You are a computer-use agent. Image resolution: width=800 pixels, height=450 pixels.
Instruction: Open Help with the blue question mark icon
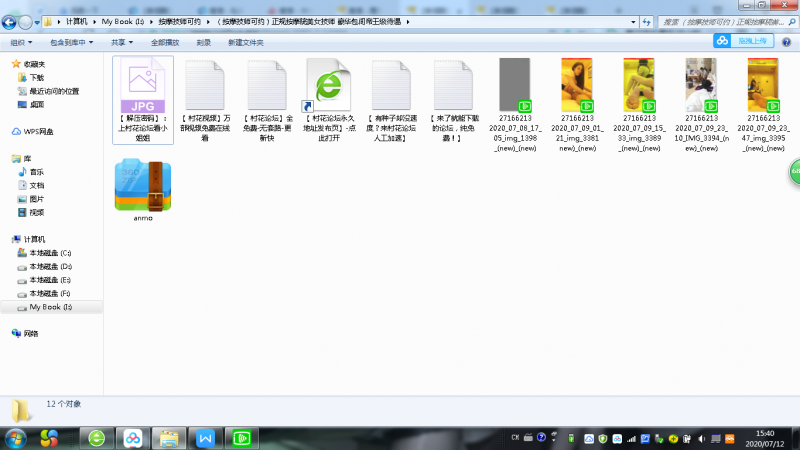click(786, 42)
